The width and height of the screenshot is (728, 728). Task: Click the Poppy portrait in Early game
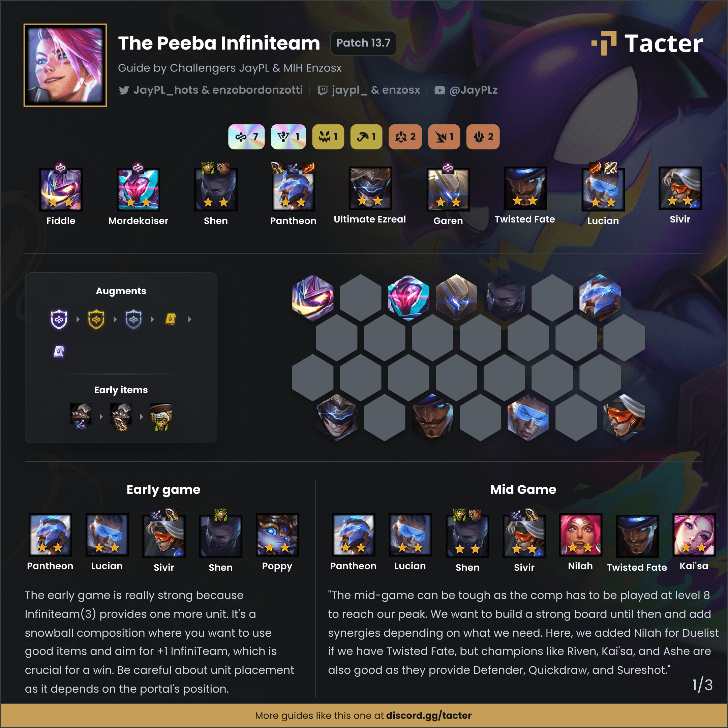pos(277,535)
